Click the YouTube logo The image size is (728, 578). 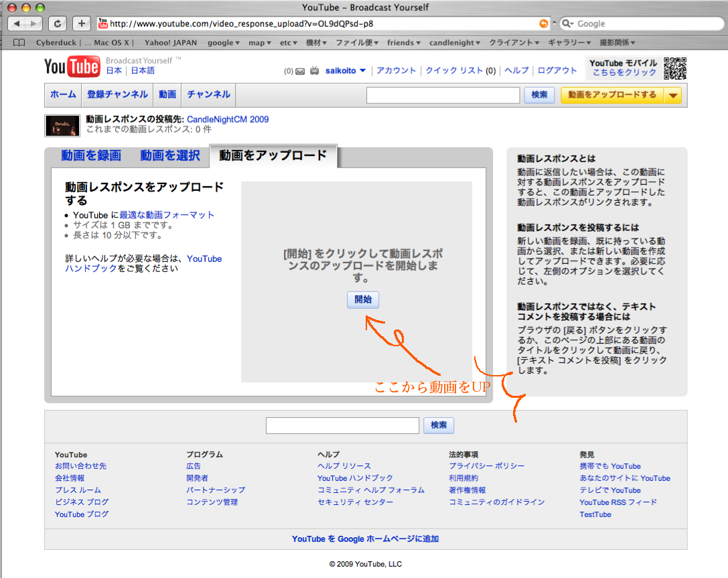point(72,66)
